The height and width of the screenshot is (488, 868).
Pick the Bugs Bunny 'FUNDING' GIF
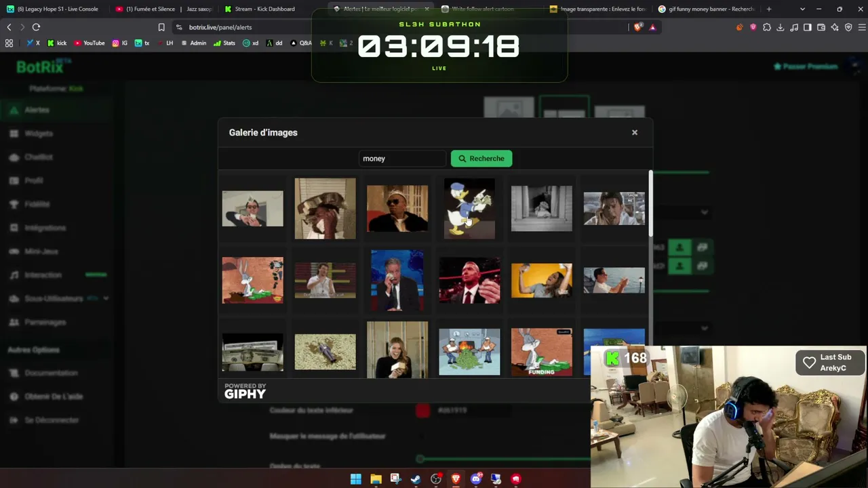pyautogui.click(x=541, y=352)
